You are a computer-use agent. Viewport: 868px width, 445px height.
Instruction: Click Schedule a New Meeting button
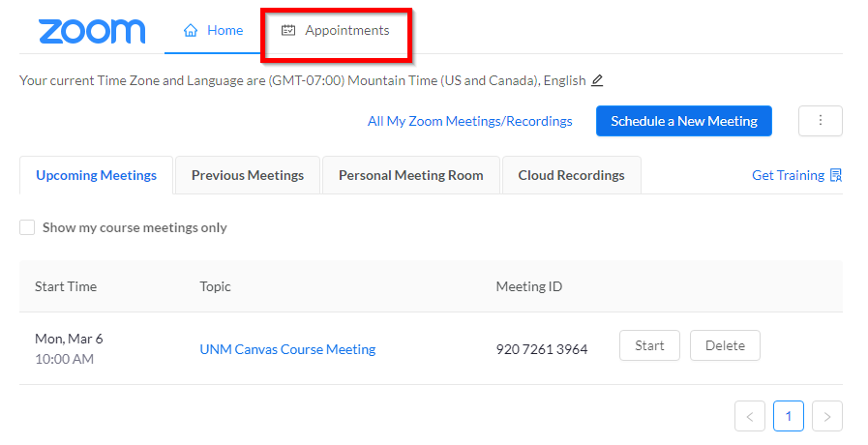[x=683, y=121]
